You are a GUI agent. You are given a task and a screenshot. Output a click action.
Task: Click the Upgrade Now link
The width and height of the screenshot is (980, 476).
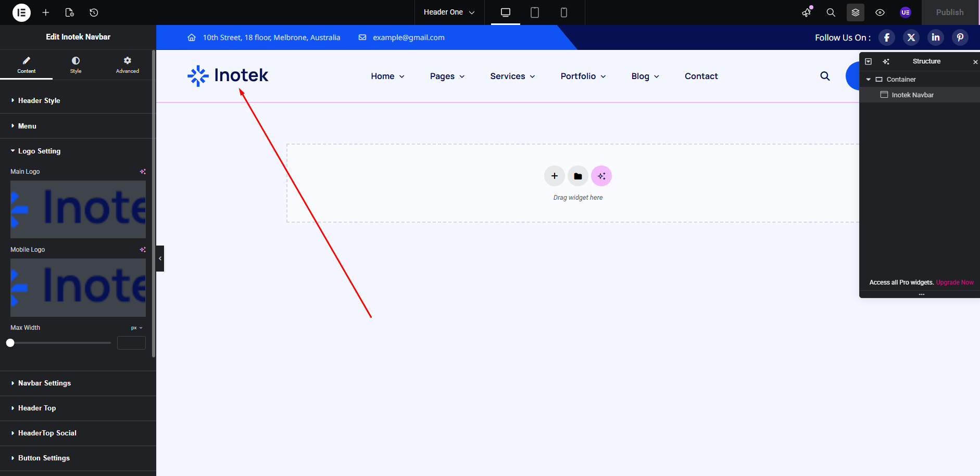(954, 282)
